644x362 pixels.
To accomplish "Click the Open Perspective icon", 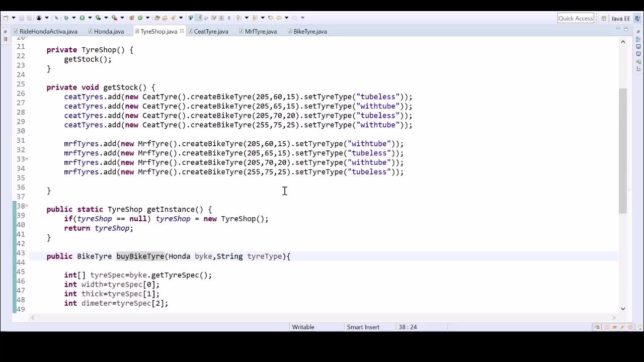I will (604, 18).
